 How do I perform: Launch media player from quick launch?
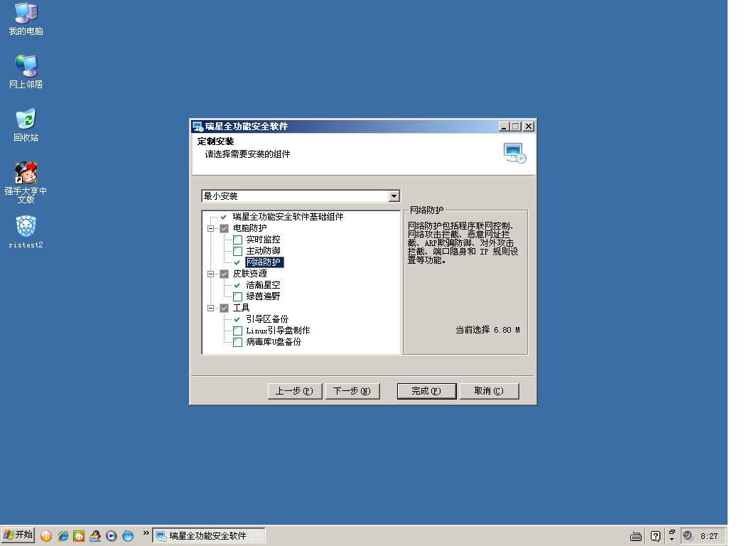112,536
